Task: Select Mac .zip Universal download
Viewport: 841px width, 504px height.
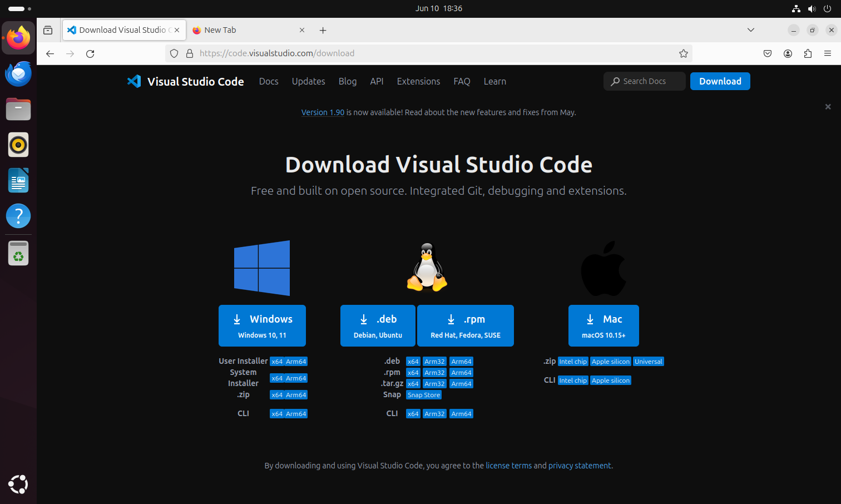Action: tap(649, 362)
